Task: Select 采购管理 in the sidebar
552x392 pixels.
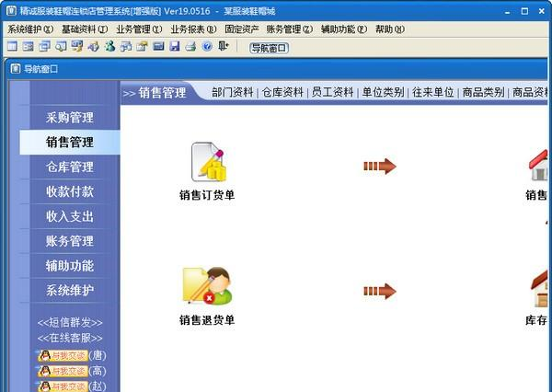Action: tap(70, 118)
